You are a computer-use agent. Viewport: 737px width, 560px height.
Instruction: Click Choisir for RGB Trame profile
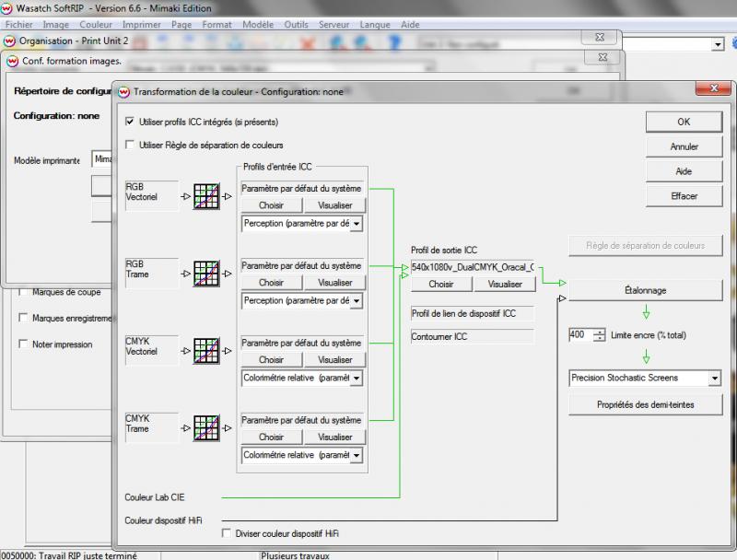271,283
